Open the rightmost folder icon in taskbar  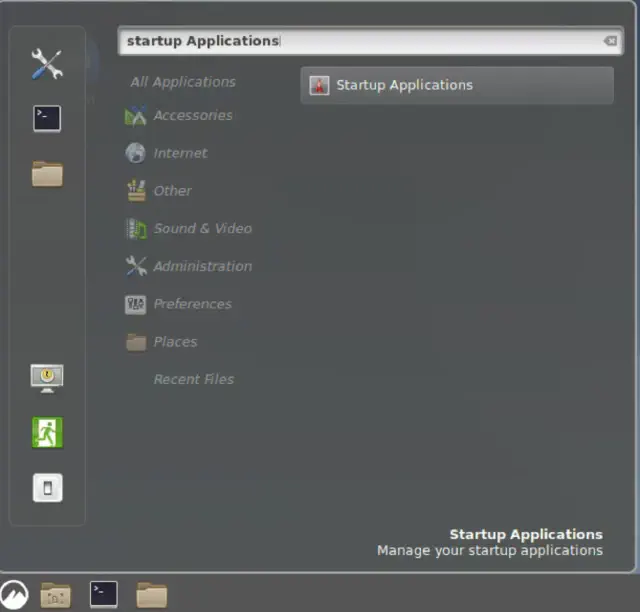[x=152, y=594]
